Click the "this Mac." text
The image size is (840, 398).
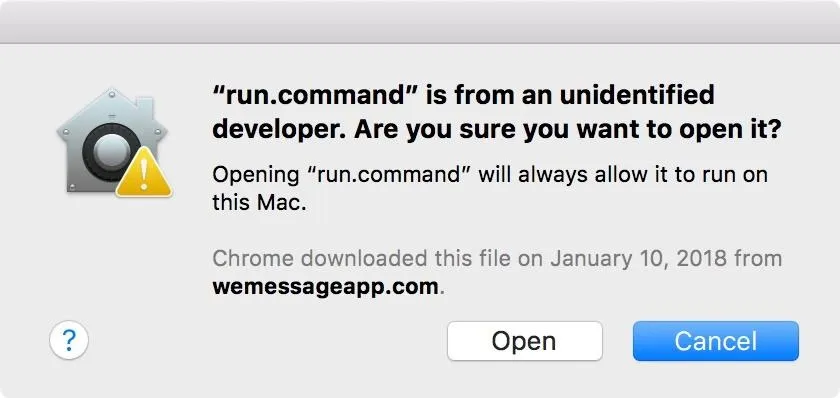(259, 203)
